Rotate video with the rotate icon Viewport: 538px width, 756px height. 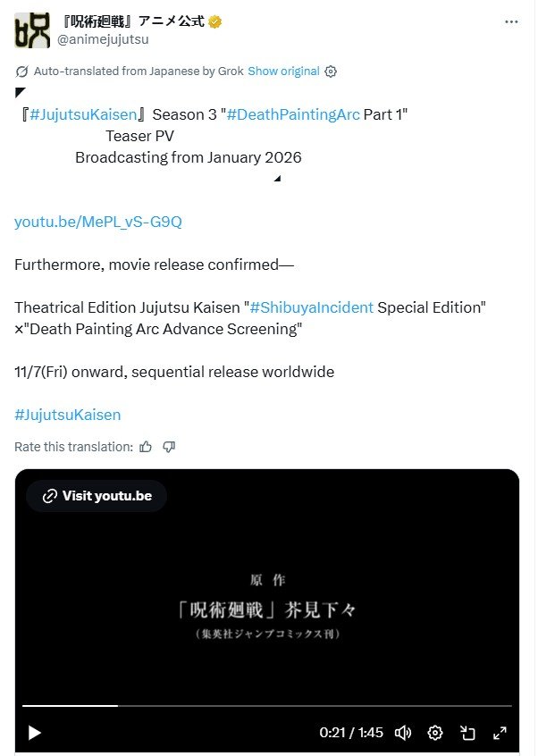467,733
